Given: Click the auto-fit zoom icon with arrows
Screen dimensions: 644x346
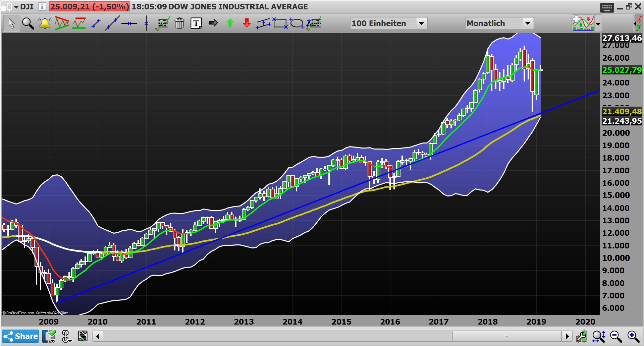Looking at the screenshot, I should coord(599,336).
